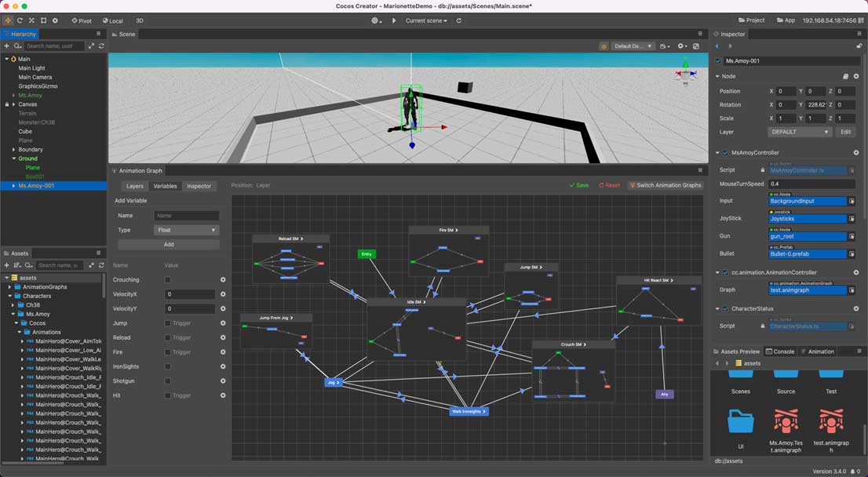This screenshot has width=868, height=477.
Task: Open the variable Type dropdown showing Float
Action: pos(186,230)
